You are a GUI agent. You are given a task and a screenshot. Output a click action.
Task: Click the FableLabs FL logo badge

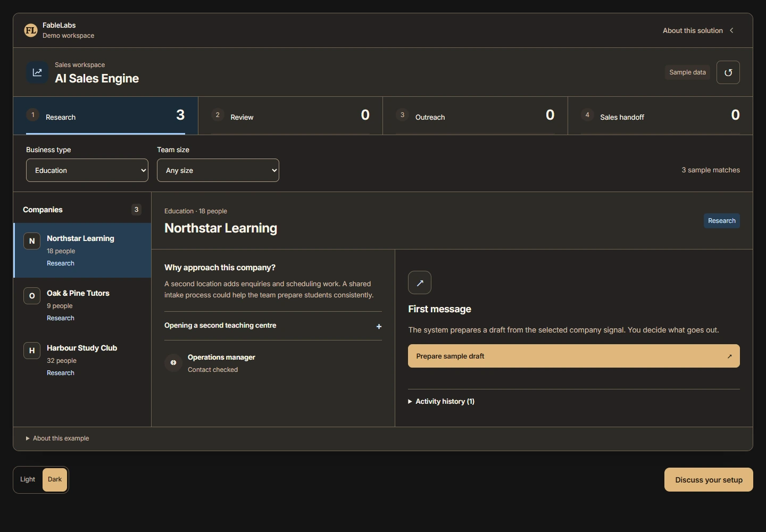31,30
